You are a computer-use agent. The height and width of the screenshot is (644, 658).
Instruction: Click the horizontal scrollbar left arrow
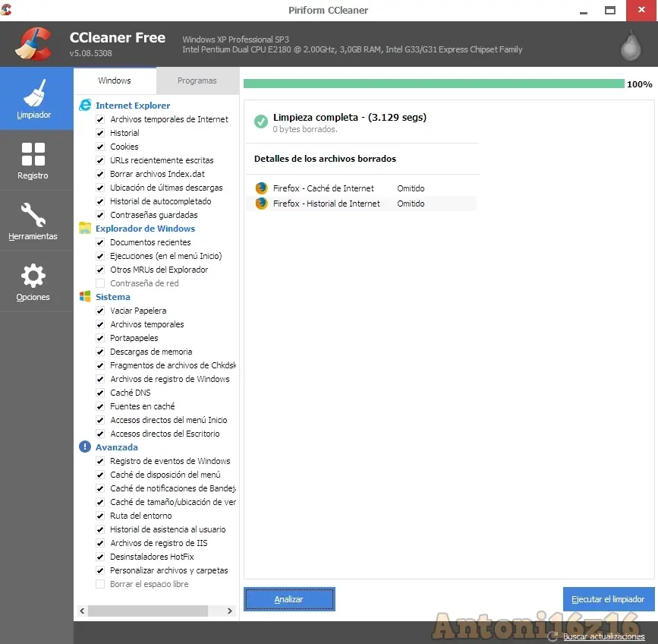(82, 611)
